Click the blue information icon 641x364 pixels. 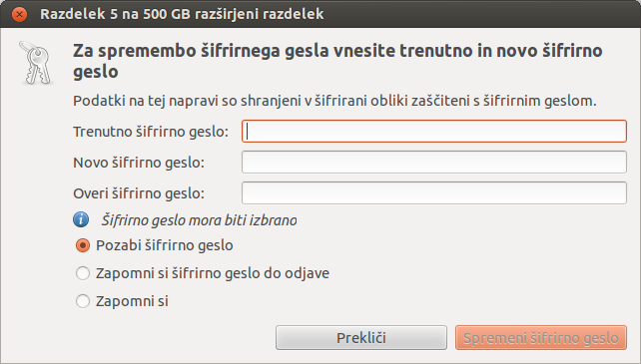(x=81, y=219)
